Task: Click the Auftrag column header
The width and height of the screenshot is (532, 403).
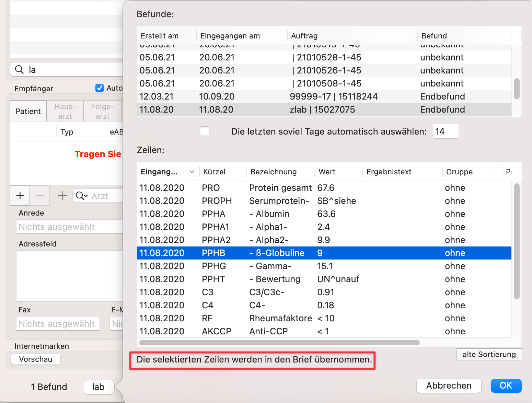Action: (352, 36)
